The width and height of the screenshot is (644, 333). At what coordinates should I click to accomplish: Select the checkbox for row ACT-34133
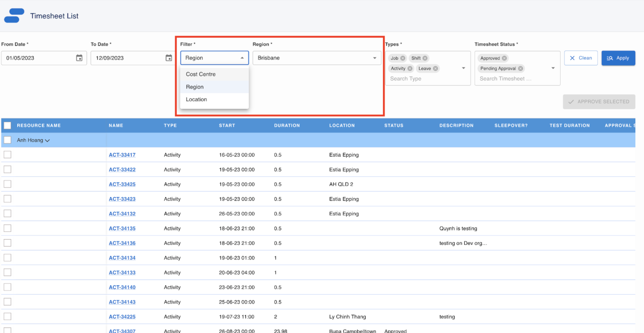point(7,273)
